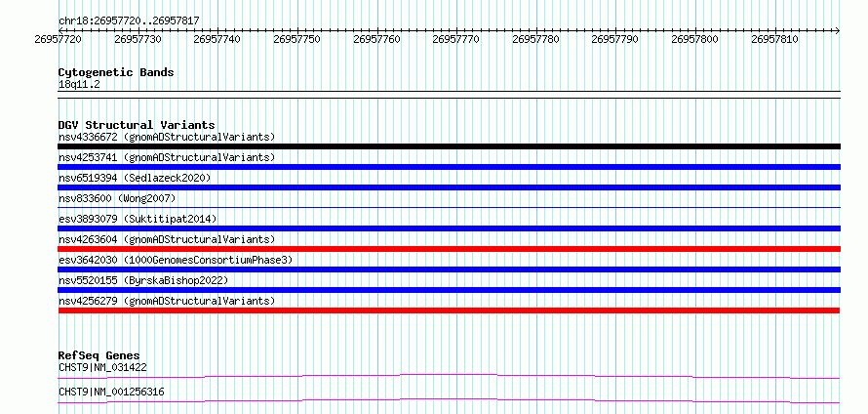Click the 18q11.2 cytogenetic band label
Image resolution: width=868 pixels, height=414 pixels.
(79, 85)
